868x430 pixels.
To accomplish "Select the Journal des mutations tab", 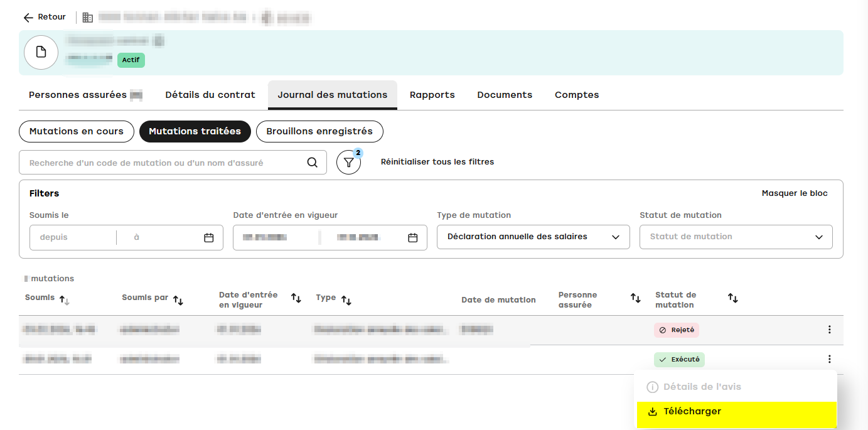I will [333, 95].
